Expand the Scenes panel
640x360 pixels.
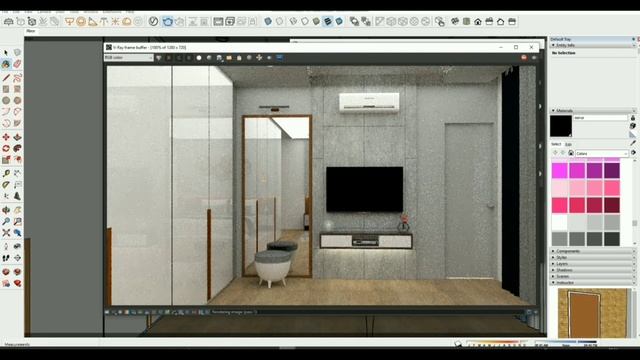pyautogui.click(x=553, y=276)
